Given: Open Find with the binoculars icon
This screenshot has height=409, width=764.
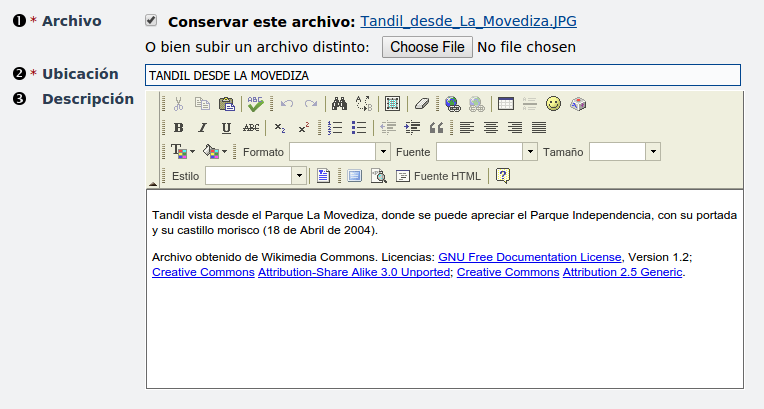Looking at the screenshot, I should [339, 103].
